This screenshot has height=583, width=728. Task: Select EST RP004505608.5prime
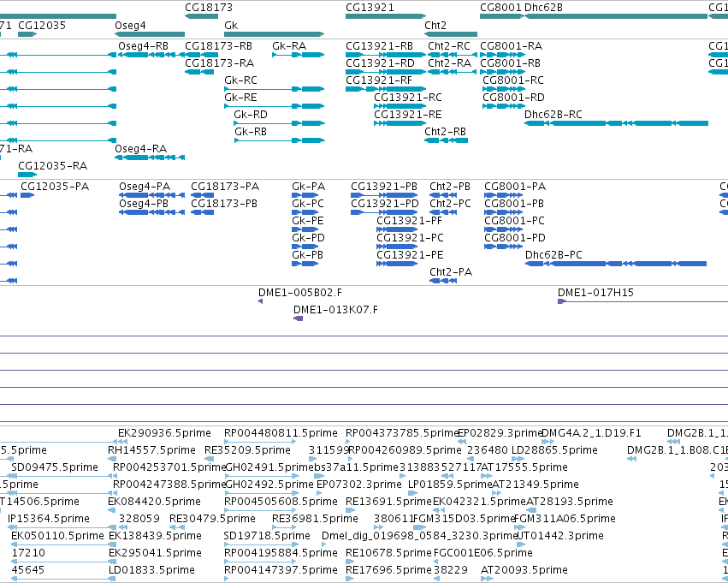260,510
